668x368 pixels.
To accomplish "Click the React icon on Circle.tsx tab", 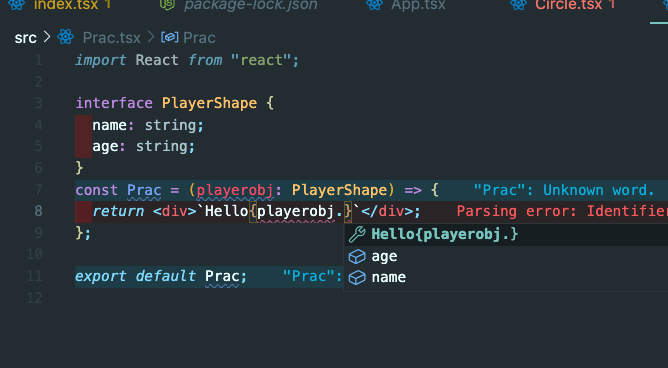I will tap(518, 4).
